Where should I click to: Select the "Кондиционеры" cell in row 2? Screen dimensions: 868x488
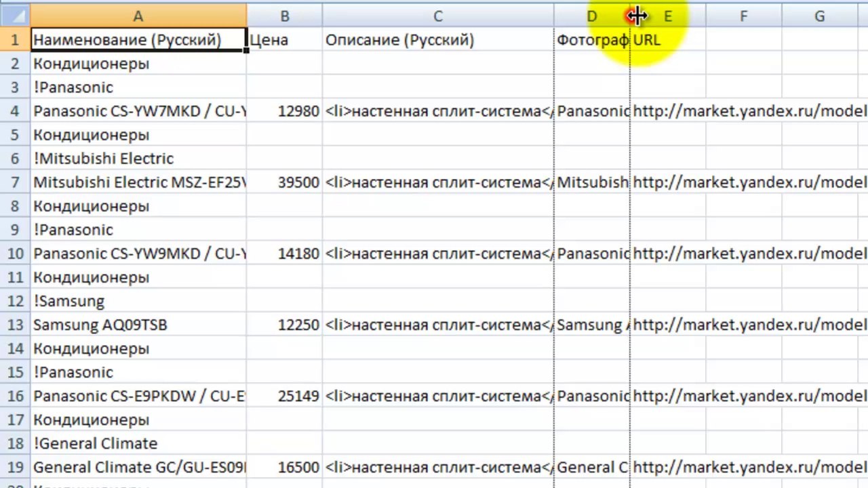[x=138, y=64]
